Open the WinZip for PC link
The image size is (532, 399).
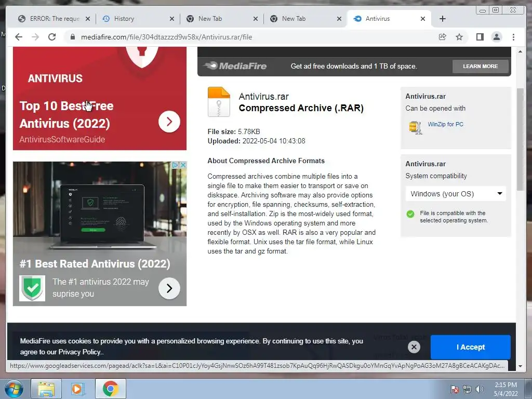(x=445, y=124)
